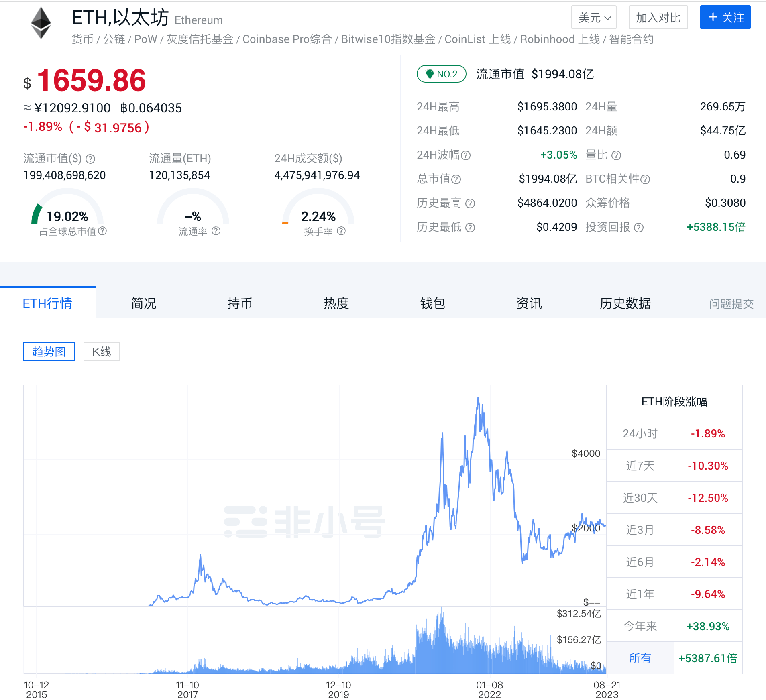Viewport: 766px width, 700px height.
Task: Click the question mark next to 24H波幅
Action: [467, 155]
